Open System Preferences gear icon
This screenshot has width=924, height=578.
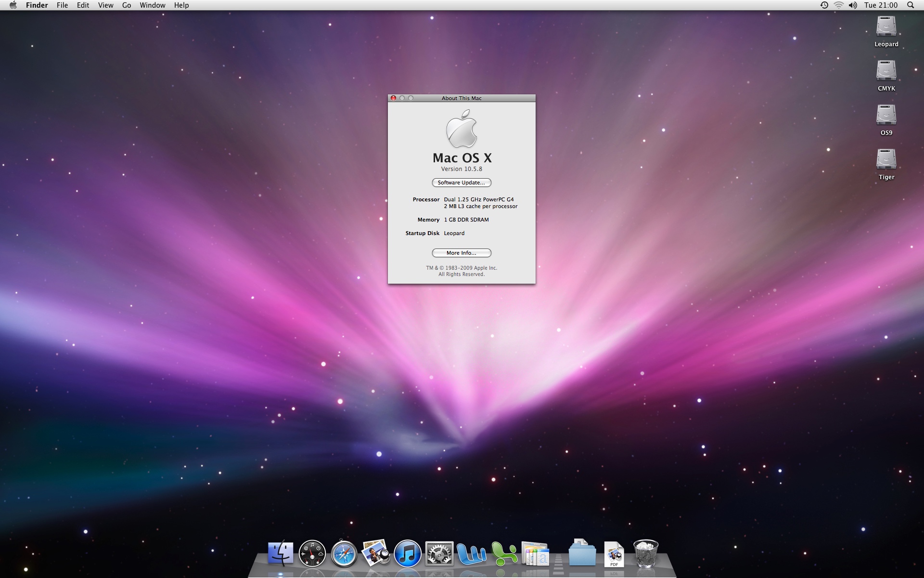pos(439,553)
